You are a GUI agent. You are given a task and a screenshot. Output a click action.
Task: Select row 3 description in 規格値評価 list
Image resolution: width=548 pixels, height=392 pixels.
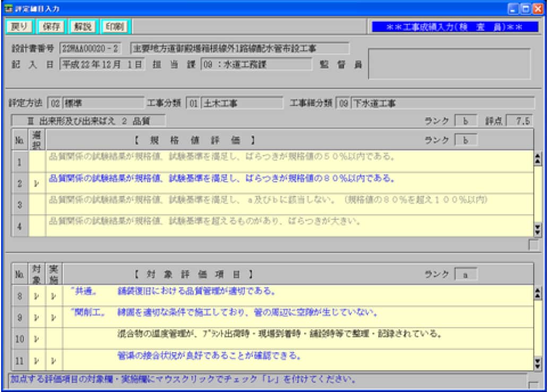[212, 204]
